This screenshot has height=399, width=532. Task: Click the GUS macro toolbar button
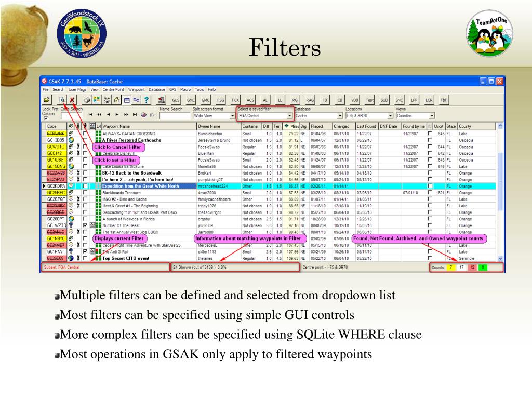[x=176, y=100]
